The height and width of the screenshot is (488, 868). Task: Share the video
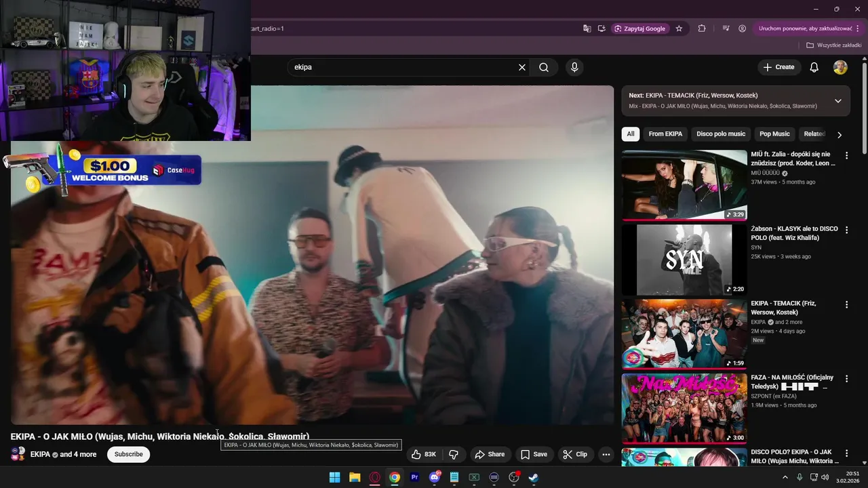(x=490, y=454)
